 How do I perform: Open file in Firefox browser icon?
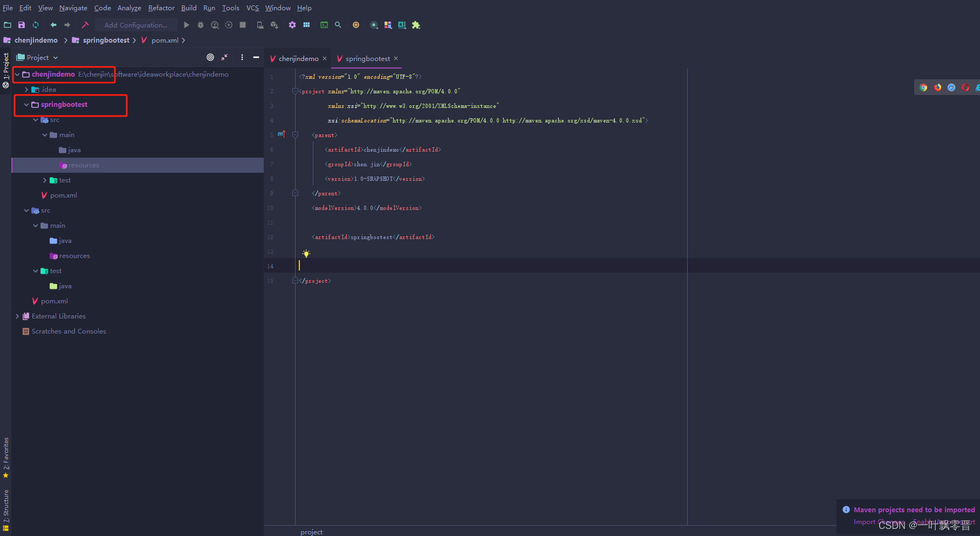(x=937, y=87)
